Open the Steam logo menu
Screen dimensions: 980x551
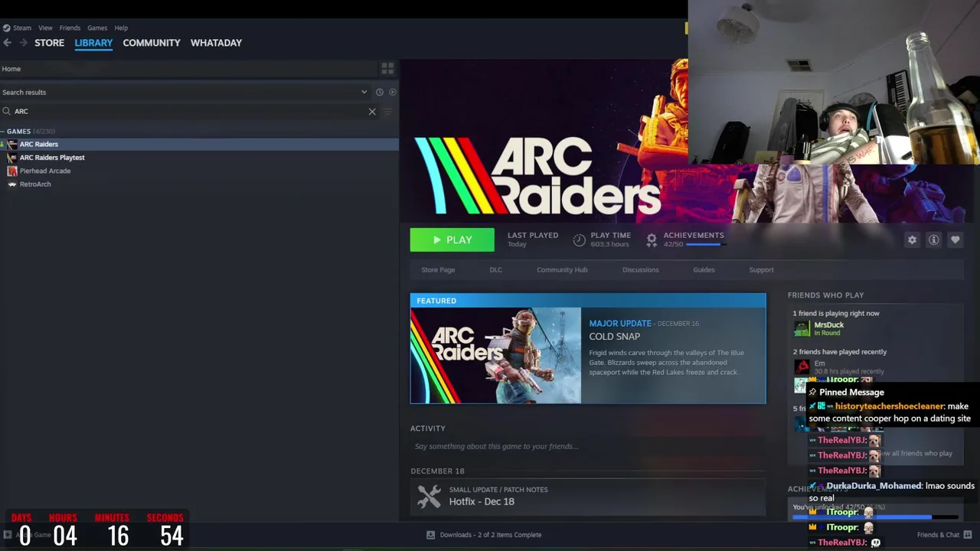pyautogui.click(x=6, y=28)
